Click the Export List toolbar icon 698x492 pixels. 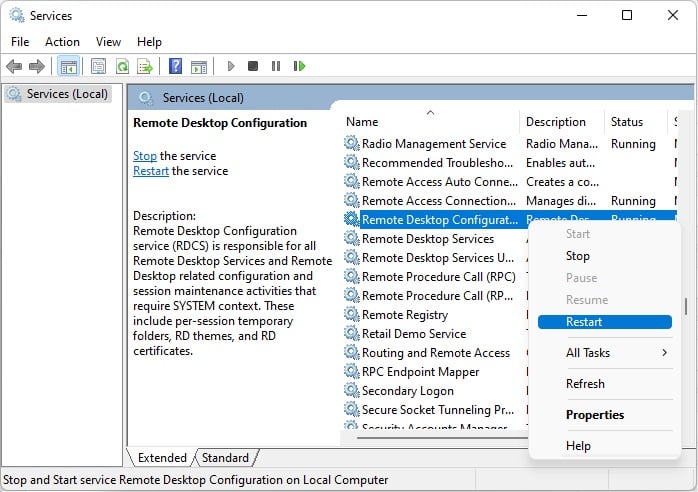(145, 67)
